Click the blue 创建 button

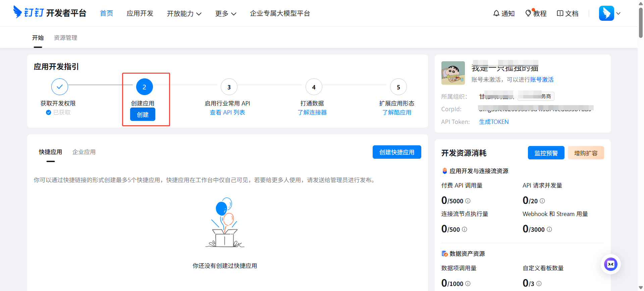pyautogui.click(x=143, y=115)
